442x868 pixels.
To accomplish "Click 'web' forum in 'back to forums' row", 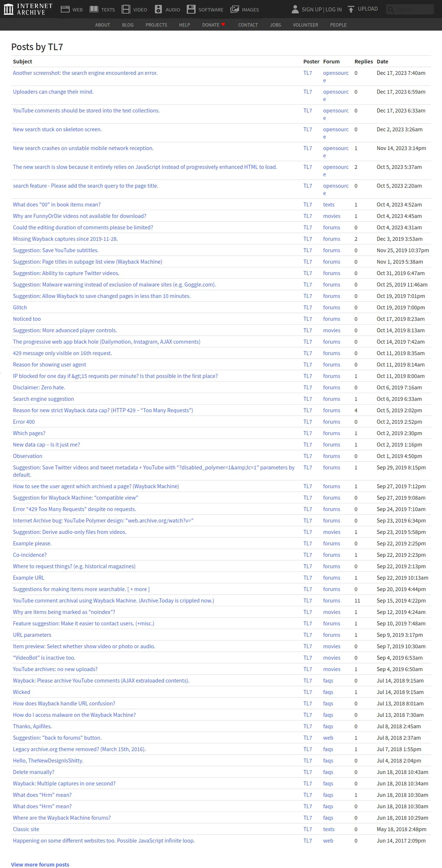I will click(328, 738).
